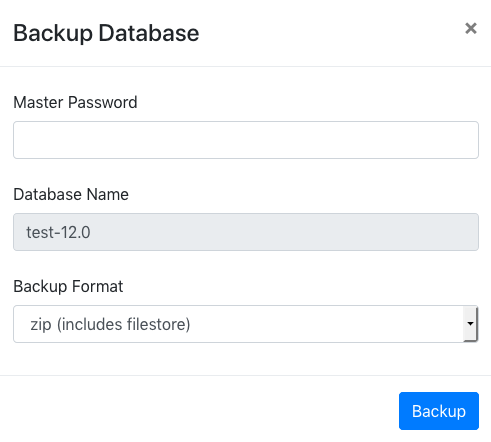Image resolution: width=491 pixels, height=442 pixels.
Task: Click the Database Name label
Action: pyautogui.click(x=71, y=194)
